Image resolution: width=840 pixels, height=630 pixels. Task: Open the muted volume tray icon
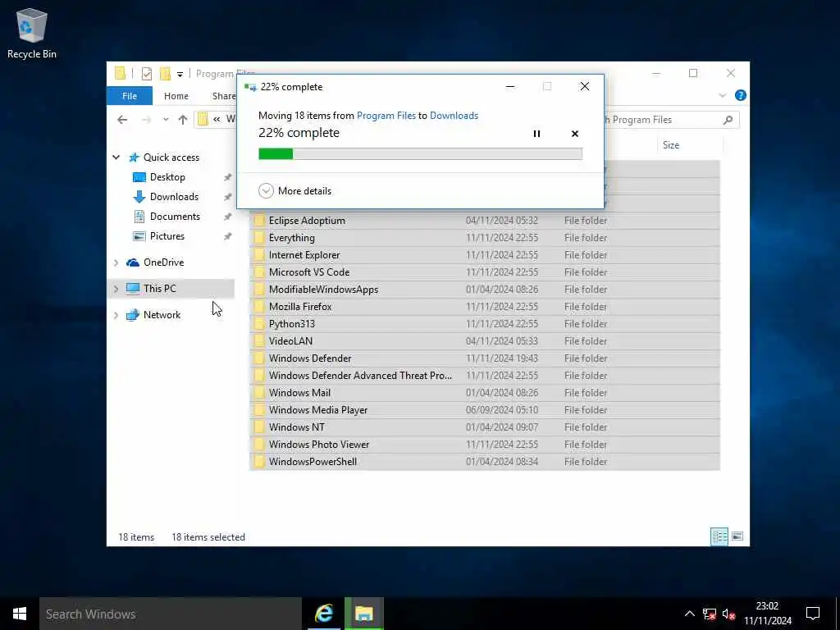(x=728, y=614)
